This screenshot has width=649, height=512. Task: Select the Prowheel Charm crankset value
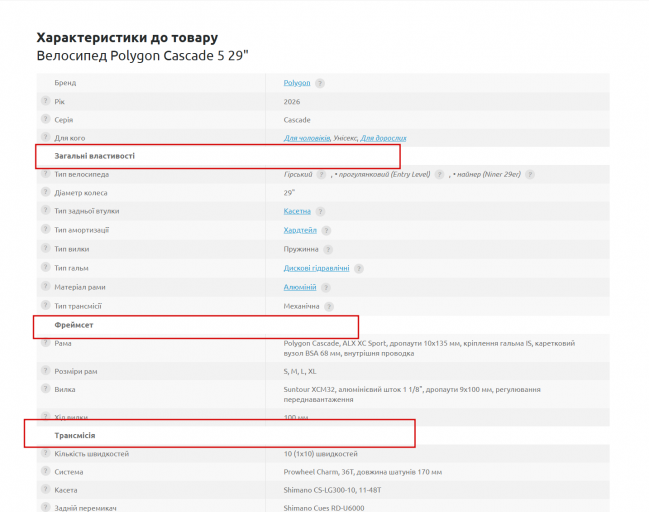363,472
